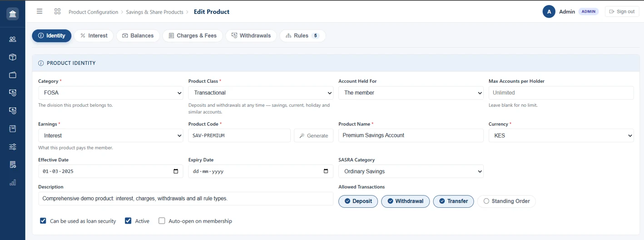This screenshot has height=240, width=644.
Task: Check the Can be used as loan security box
Action: click(43, 221)
